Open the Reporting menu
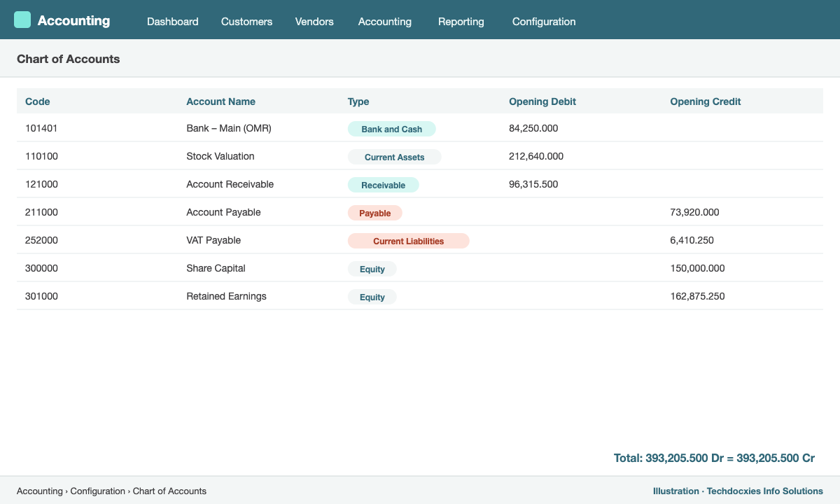 pos(461,22)
